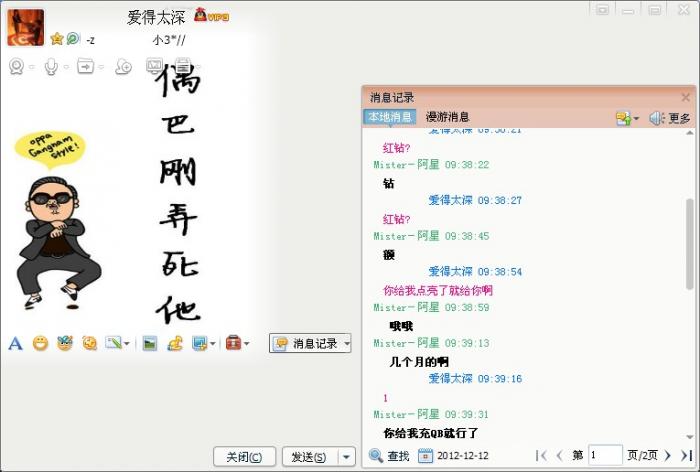Expand the handwriting input dropdown arrow
Screen dimensions: 700x472
tap(126, 344)
